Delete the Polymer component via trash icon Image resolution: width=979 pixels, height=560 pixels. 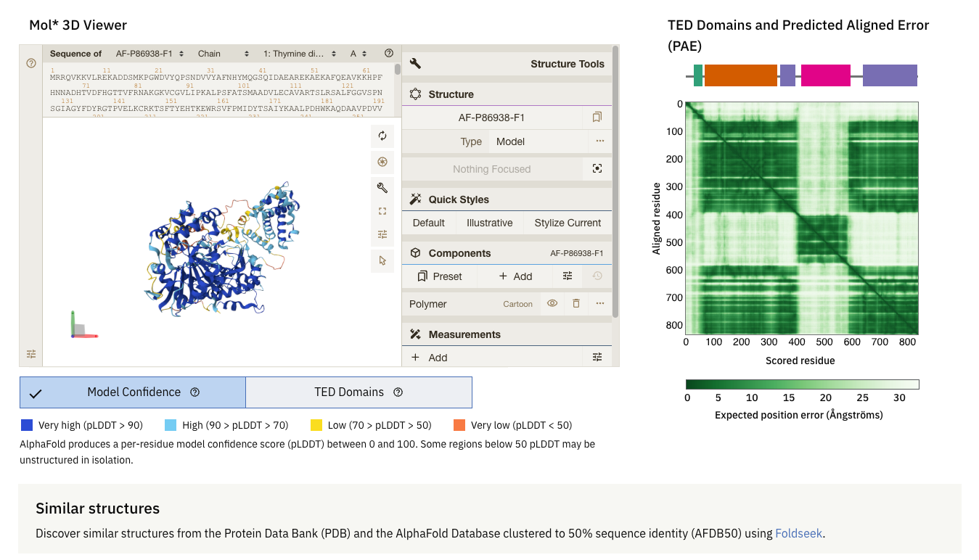pos(576,303)
